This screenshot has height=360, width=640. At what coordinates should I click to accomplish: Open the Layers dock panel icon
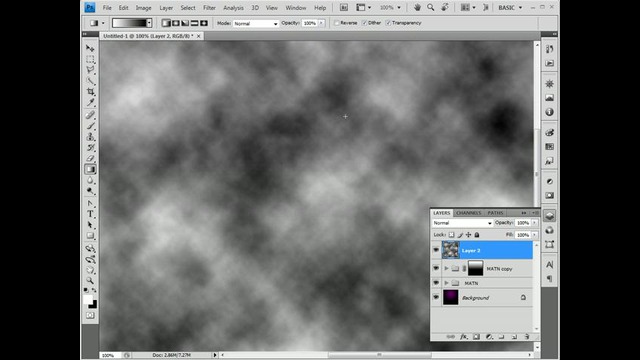549,216
